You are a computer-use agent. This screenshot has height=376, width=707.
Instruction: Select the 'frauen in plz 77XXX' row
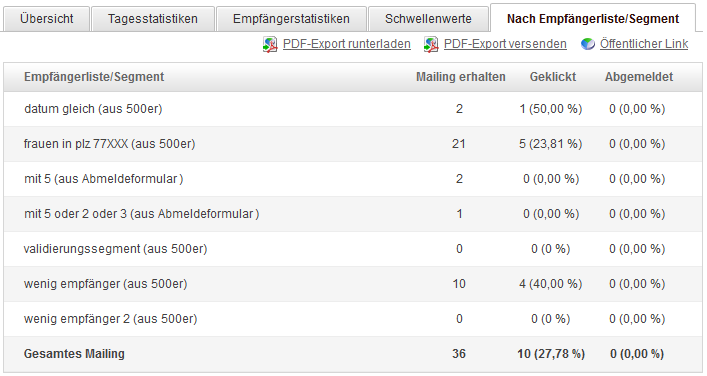pos(353,144)
